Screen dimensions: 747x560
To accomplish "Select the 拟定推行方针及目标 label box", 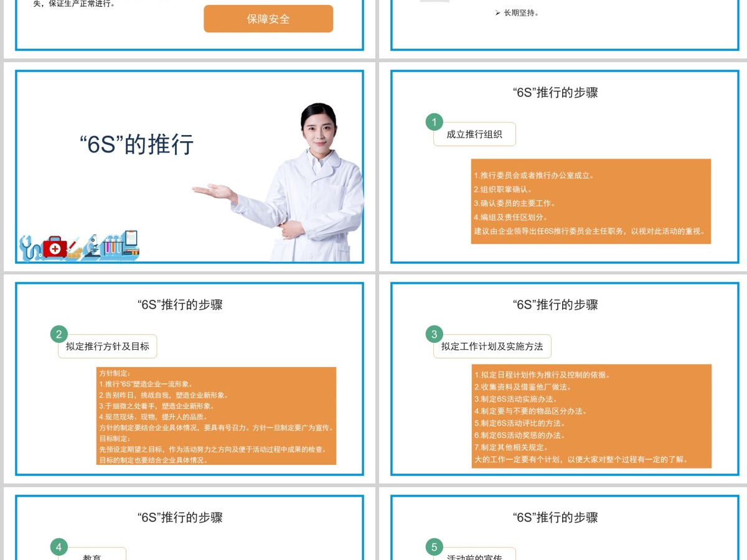I will (x=108, y=347).
